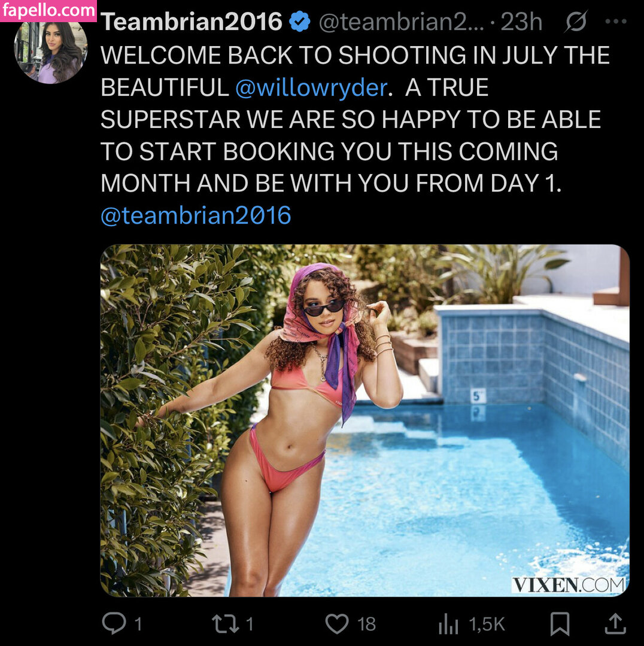This screenshot has height=646, width=644.
Task: Tap the share upload icon
Action: (615, 624)
